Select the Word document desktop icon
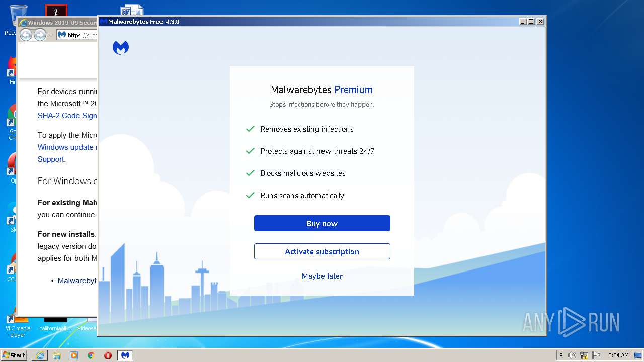This screenshot has height=362, width=644. coord(132,11)
